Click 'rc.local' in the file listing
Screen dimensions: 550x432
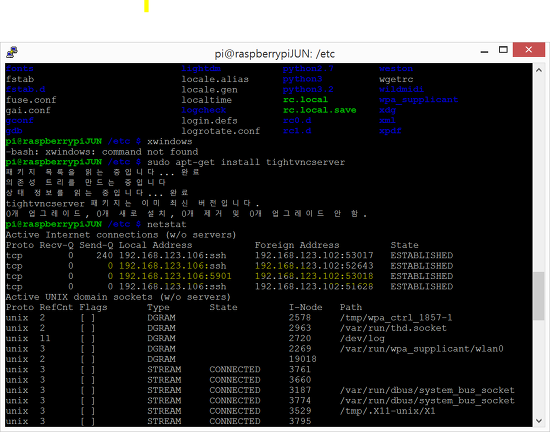(306, 100)
